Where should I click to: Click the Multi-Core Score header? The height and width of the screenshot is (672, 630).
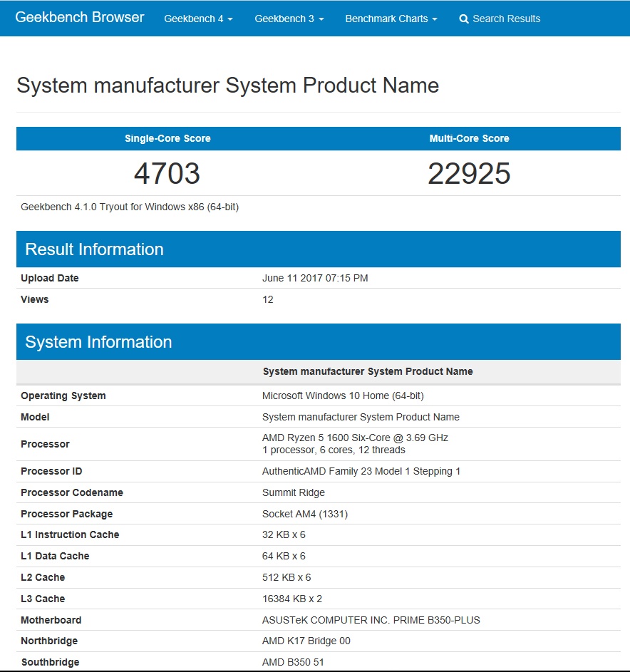[x=469, y=138]
